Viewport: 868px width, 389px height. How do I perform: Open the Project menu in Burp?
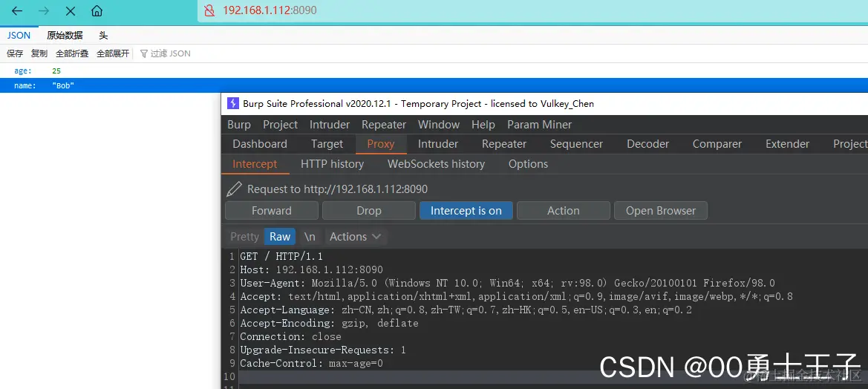point(280,125)
